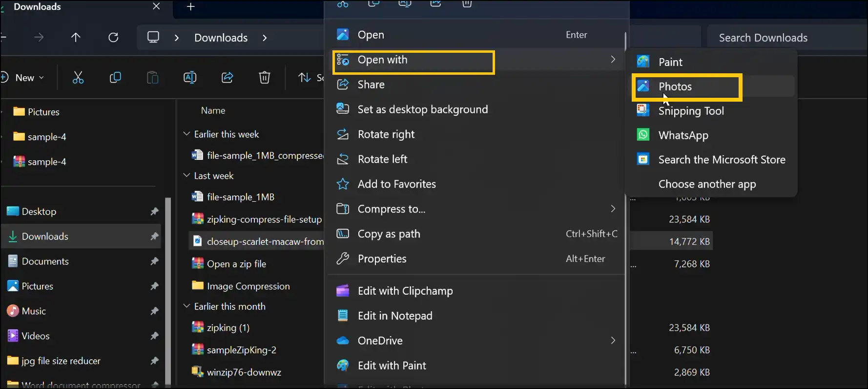Click Share in the context menu
This screenshot has height=389, width=868.
[x=476, y=85]
